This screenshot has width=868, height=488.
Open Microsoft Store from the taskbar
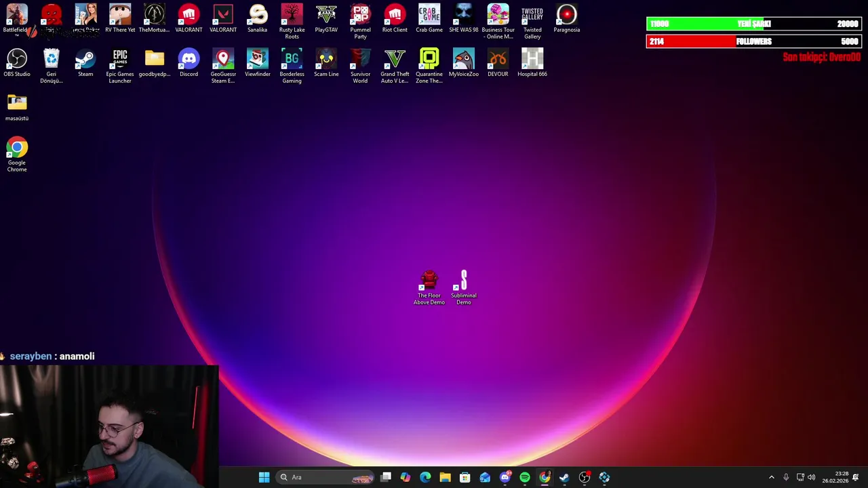(x=465, y=477)
